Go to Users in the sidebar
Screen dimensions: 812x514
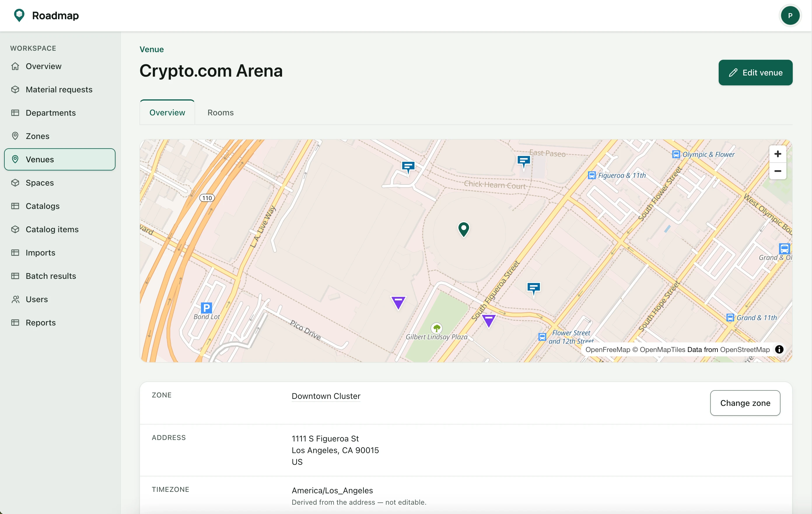click(60, 299)
